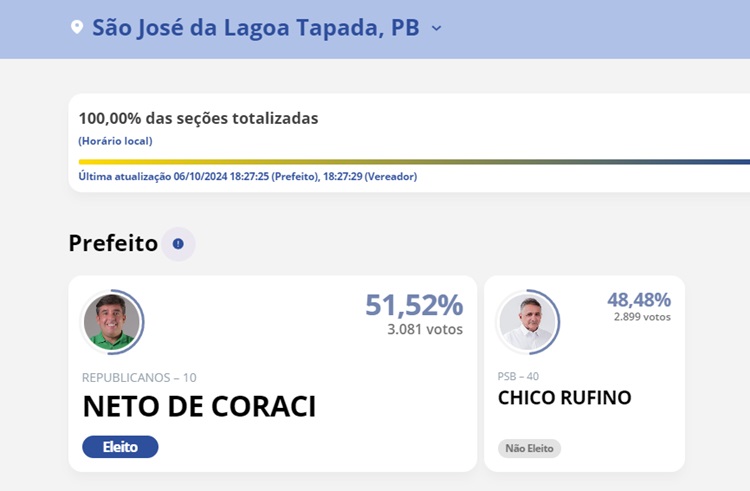The image size is (750, 491).
Task: Click the Eleito badge
Action: click(x=120, y=447)
